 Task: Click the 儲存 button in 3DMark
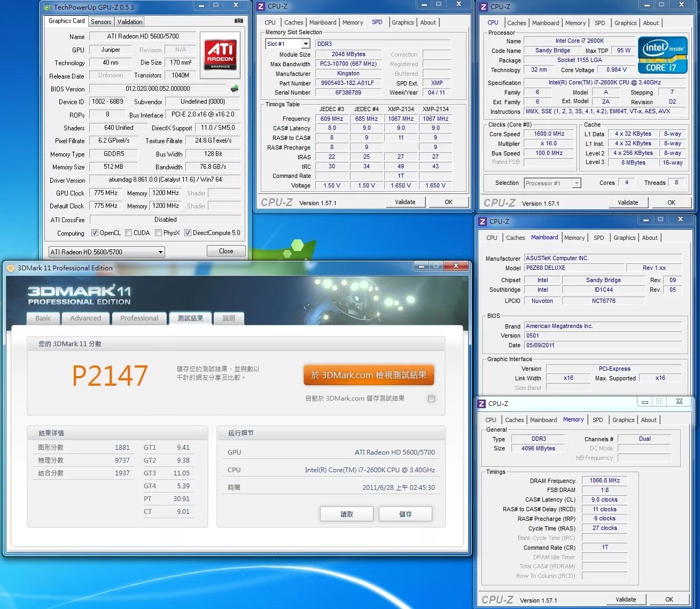click(406, 514)
